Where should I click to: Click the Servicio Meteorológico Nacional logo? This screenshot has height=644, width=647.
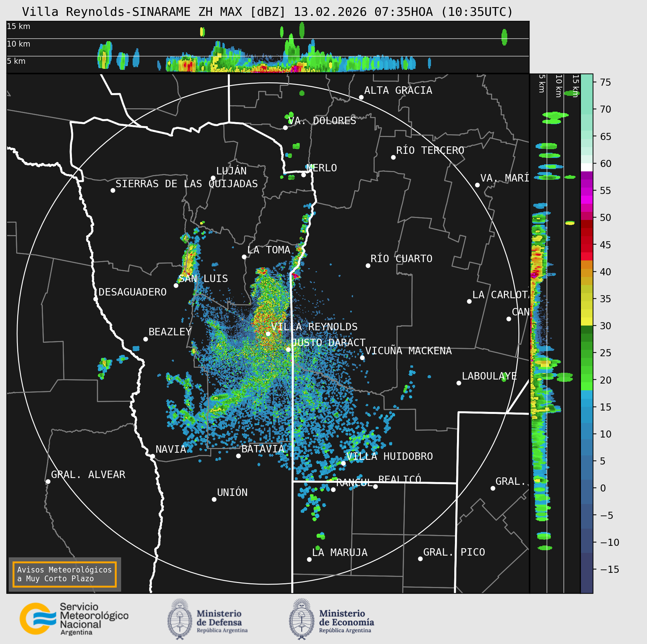pyautogui.click(x=74, y=619)
